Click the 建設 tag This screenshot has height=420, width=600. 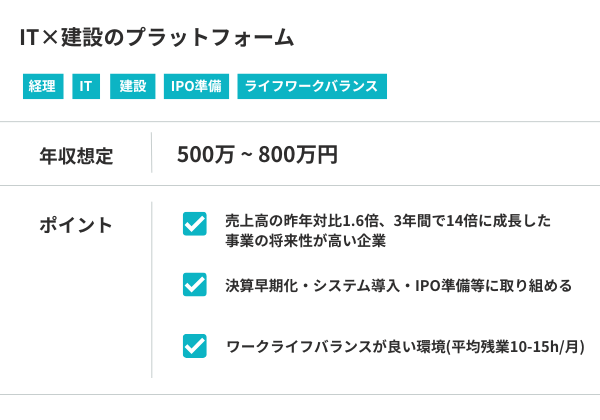click(132, 87)
